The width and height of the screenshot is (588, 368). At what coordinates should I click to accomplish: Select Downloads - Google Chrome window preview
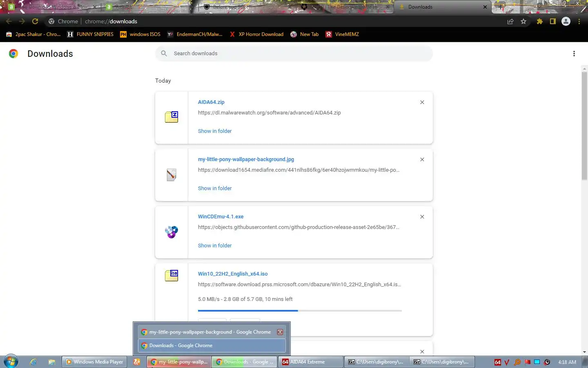coord(212,346)
